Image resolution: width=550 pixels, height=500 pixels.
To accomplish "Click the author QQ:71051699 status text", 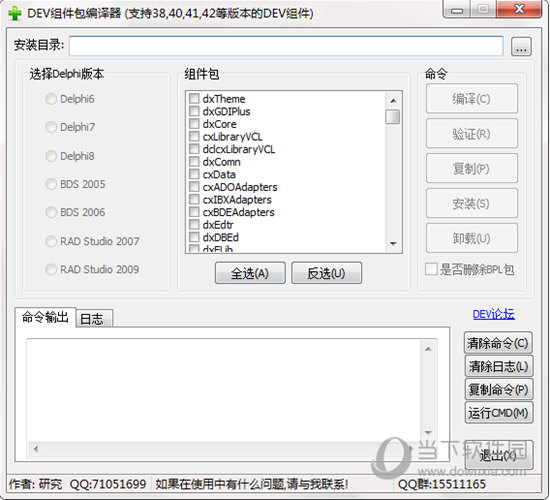I will 108,485.
